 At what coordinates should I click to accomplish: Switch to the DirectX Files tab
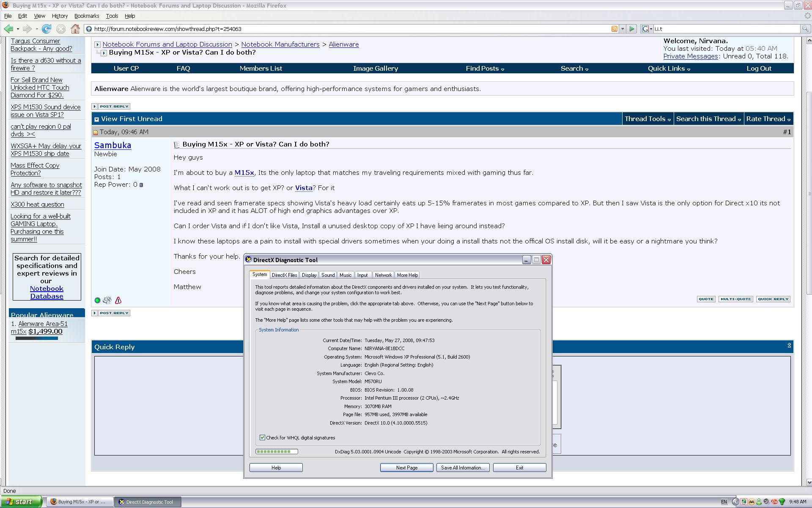(x=284, y=275)
